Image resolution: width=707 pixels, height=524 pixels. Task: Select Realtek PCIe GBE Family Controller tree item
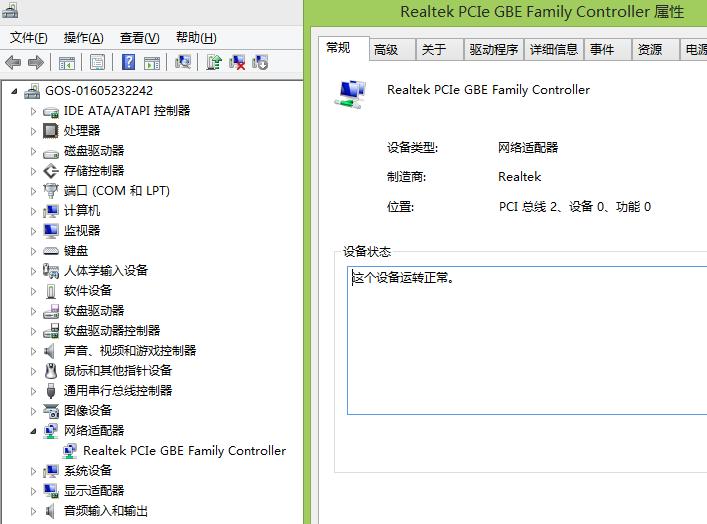pos(184,450)
